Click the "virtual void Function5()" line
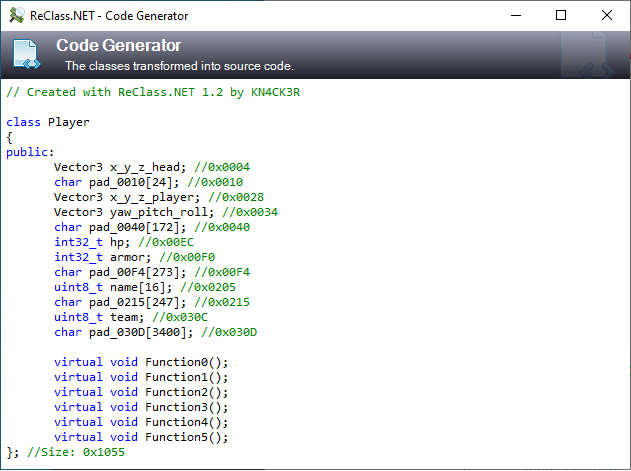 141,437
